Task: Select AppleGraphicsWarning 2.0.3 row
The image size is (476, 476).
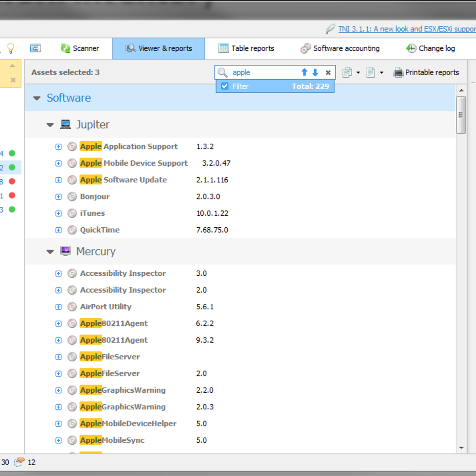Action: 240,407
